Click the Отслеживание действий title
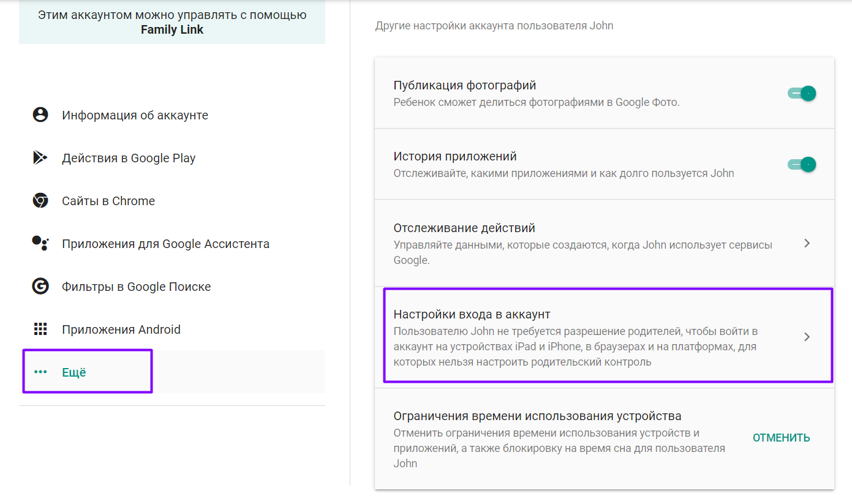The width and height of the screenshot is (852, 504). pyautogui.click(x=464, y=228)
